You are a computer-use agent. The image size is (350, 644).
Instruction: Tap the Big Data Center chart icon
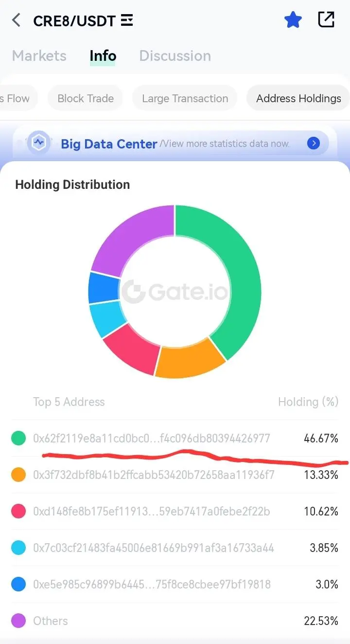pos(38,143)
